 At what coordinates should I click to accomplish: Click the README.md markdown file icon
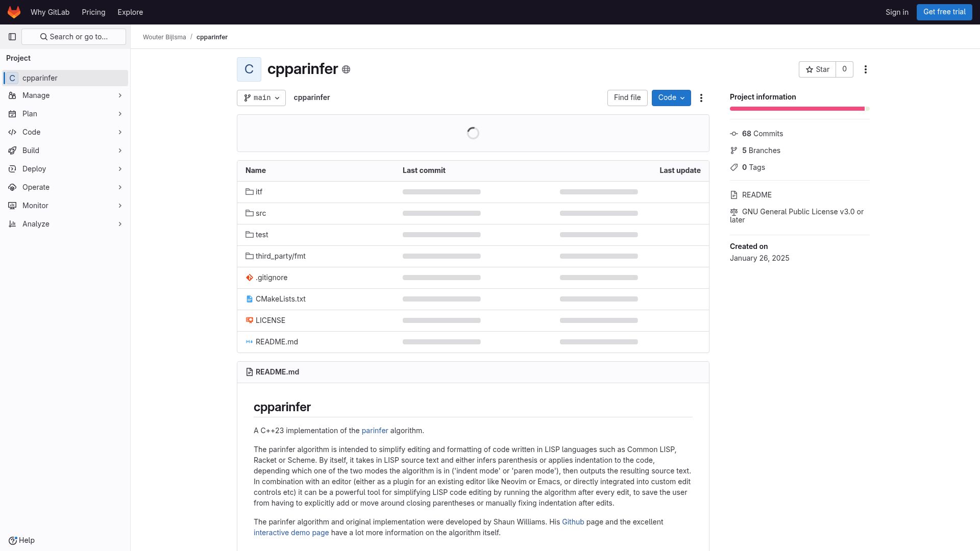coord(250,342)
